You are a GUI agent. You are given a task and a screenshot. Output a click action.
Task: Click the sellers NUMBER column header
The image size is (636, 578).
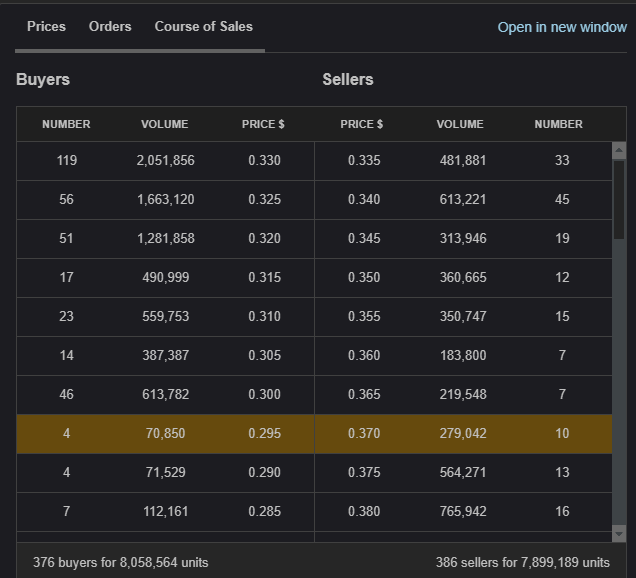(558, 124)
